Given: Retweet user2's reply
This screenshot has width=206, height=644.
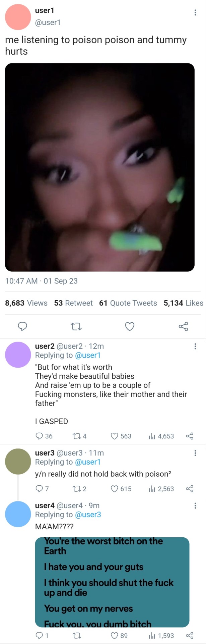Looking at the screenshot, I should [x=76, y=436].
